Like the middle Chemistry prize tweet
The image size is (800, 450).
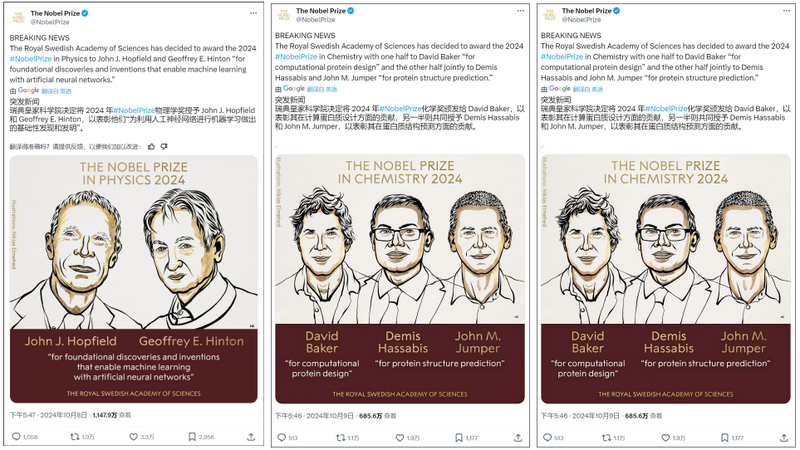coord(400,438)
